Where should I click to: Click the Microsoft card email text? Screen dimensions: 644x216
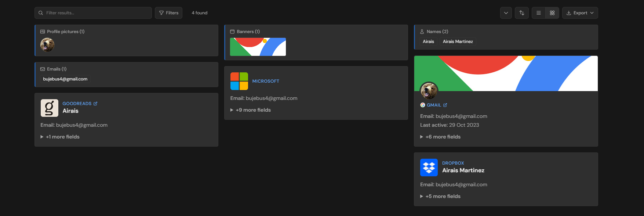coord(264,98)
